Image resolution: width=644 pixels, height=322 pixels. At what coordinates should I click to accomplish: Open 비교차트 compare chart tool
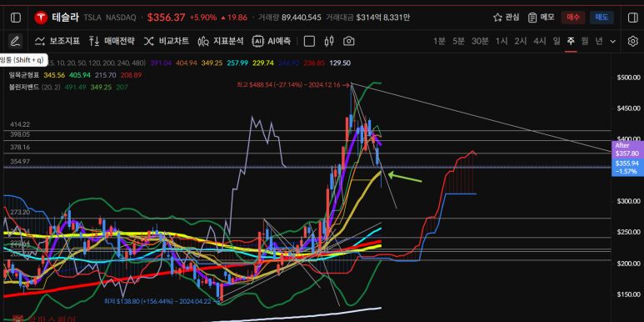(167, 41)
